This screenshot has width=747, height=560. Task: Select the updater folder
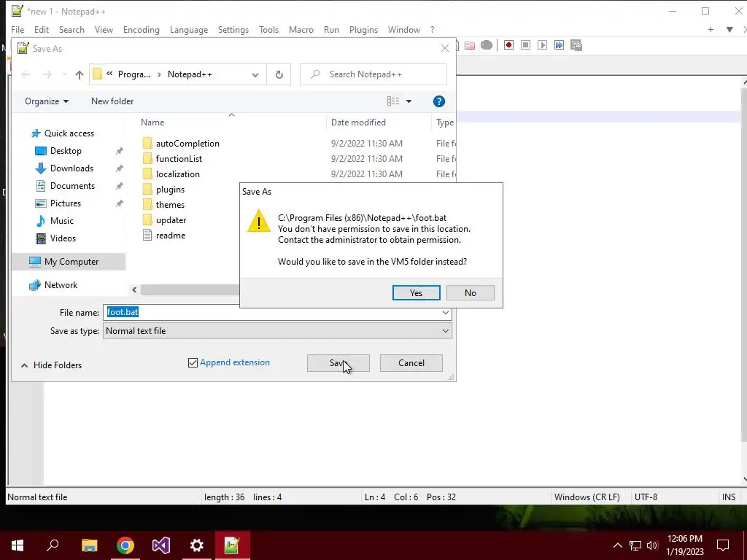171,220
